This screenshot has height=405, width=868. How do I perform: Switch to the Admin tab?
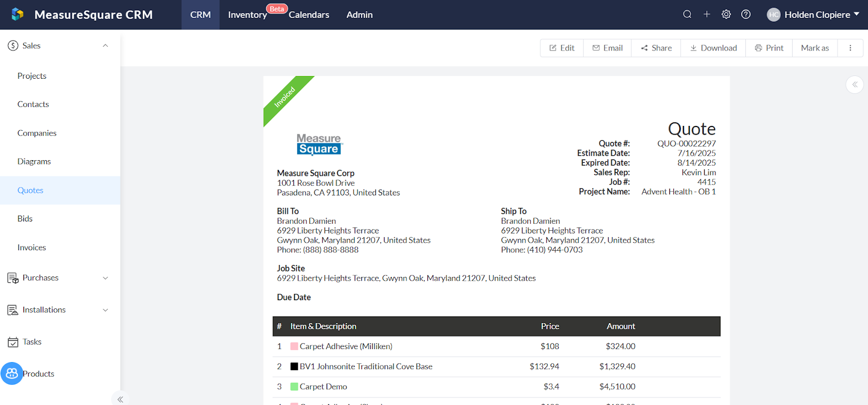pos(360,15)
